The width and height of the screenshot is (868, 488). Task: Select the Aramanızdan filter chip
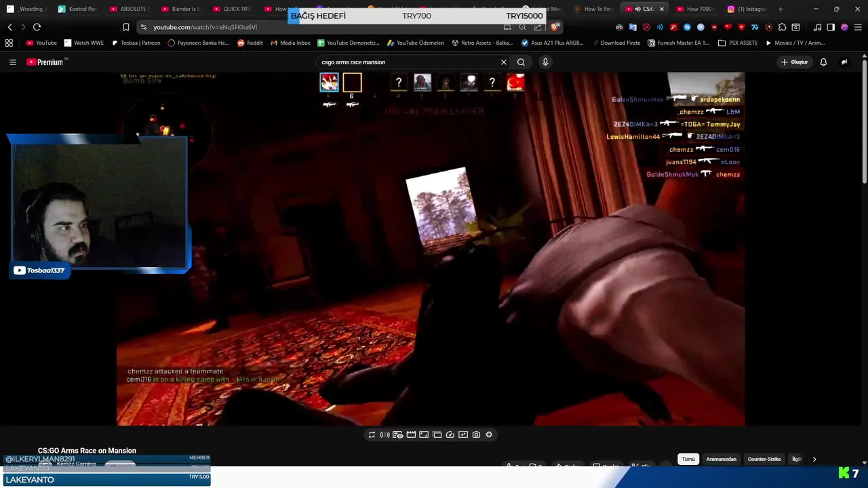click(x=721, y=459)
